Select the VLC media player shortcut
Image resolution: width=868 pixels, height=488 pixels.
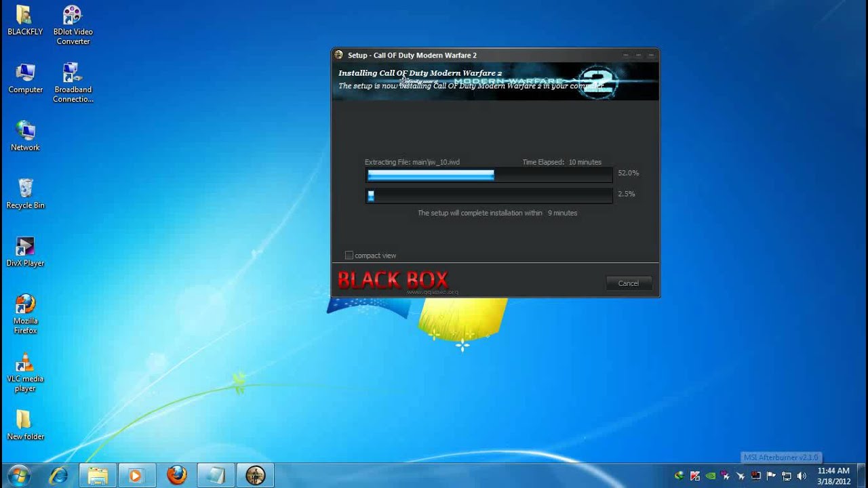tap(25, 372)
